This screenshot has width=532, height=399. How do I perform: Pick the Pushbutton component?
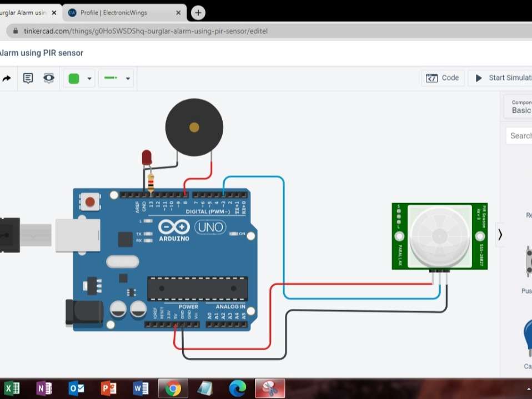529,261
